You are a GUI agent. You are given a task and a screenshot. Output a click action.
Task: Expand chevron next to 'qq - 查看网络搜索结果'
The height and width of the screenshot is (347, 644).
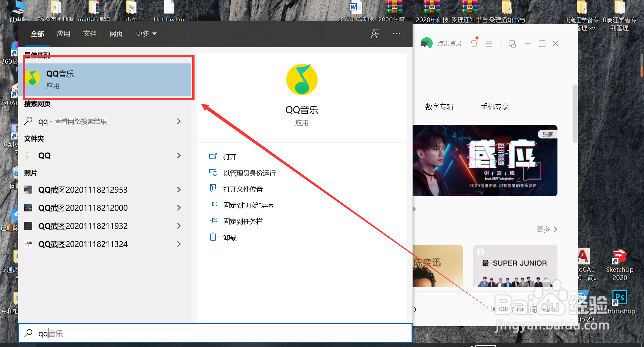pyautogui.click(x=179, y=121)
